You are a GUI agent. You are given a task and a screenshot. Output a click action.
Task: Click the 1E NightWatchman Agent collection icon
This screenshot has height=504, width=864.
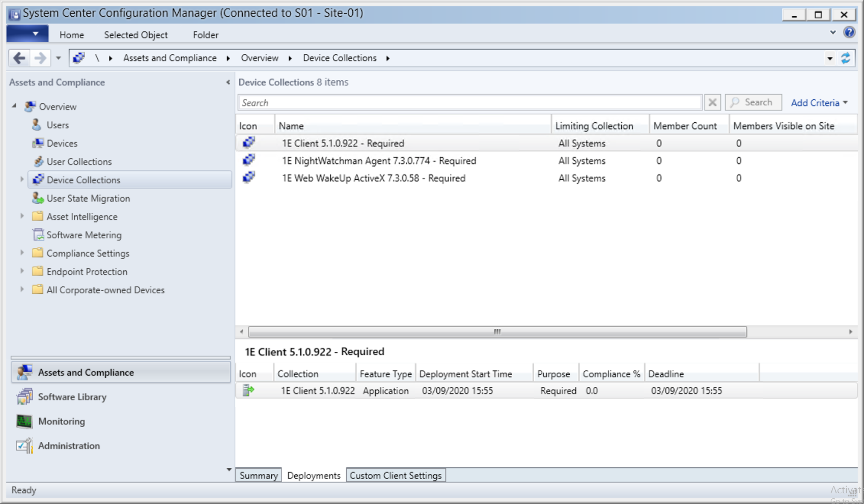tap(248, 160)
